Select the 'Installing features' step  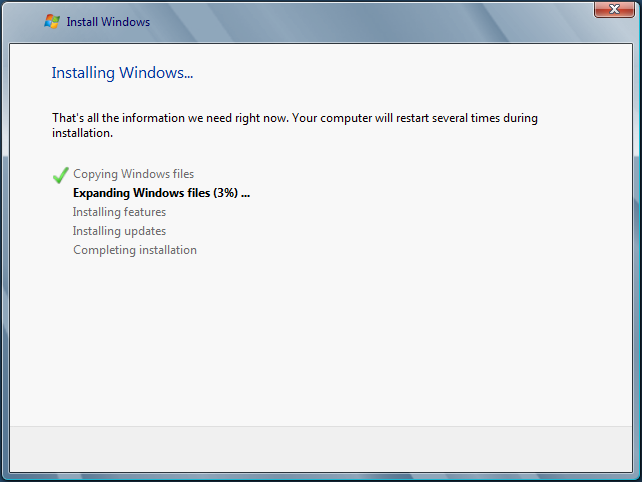tap(119, 212)
